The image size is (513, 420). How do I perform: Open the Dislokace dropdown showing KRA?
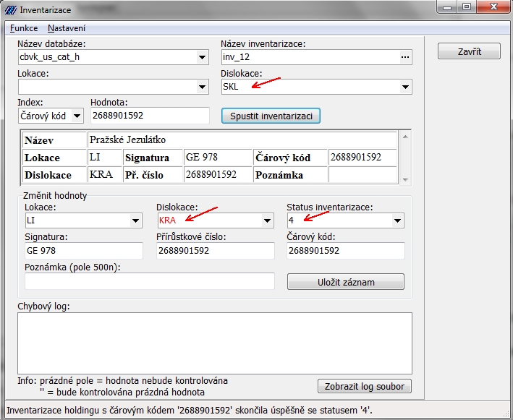[267, 220]
